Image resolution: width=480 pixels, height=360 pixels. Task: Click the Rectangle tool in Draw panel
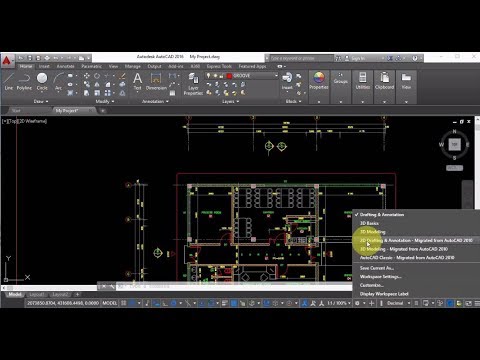point(70,76)
